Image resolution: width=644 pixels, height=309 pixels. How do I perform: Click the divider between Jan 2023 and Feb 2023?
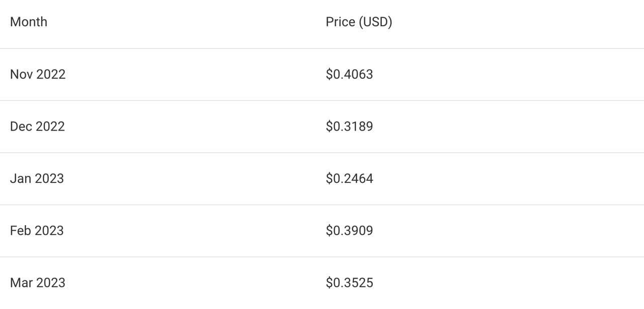click(x=322, y=204)
